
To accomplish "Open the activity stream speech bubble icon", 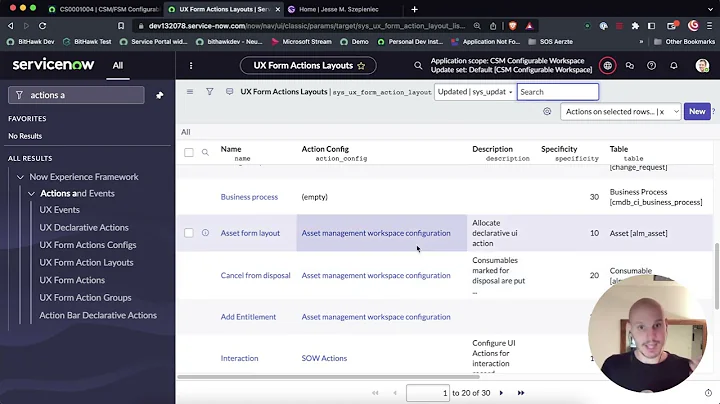I will tap(229, 92).
